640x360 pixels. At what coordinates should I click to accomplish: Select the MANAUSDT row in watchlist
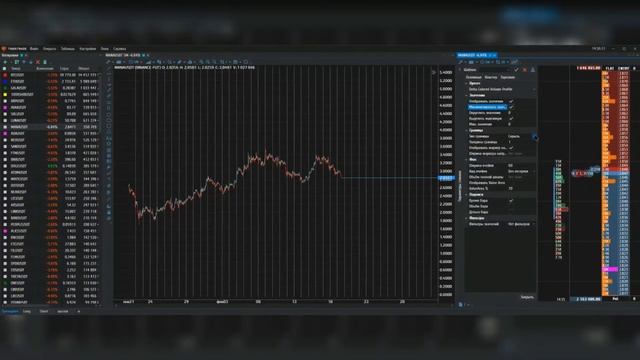pyautogui.click(x=50, y=127)
